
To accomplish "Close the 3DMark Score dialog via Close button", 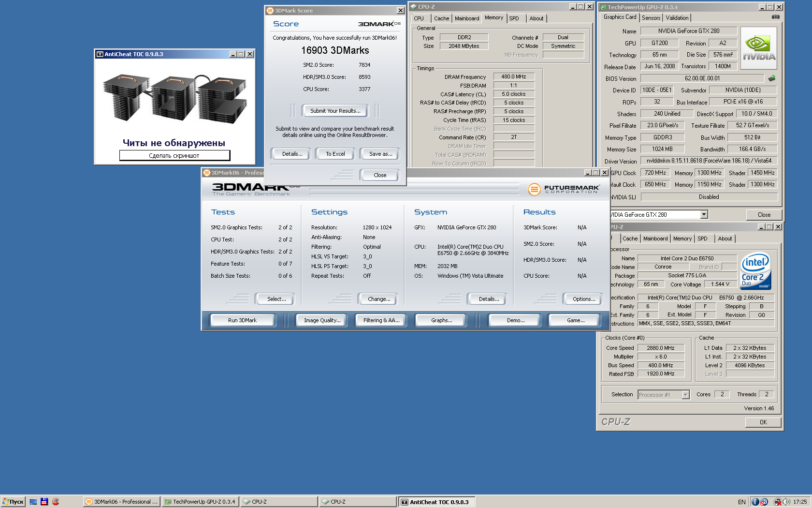I will (380, 175).
